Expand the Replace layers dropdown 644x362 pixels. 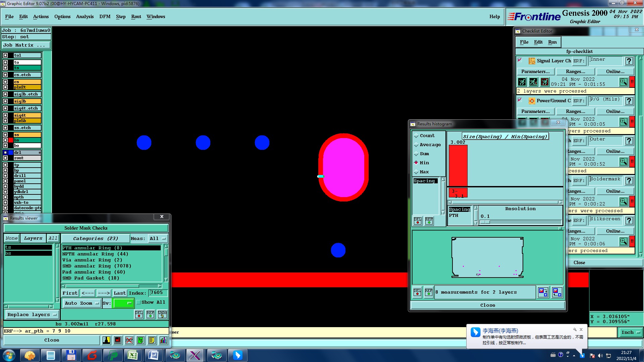pos(32,315)
